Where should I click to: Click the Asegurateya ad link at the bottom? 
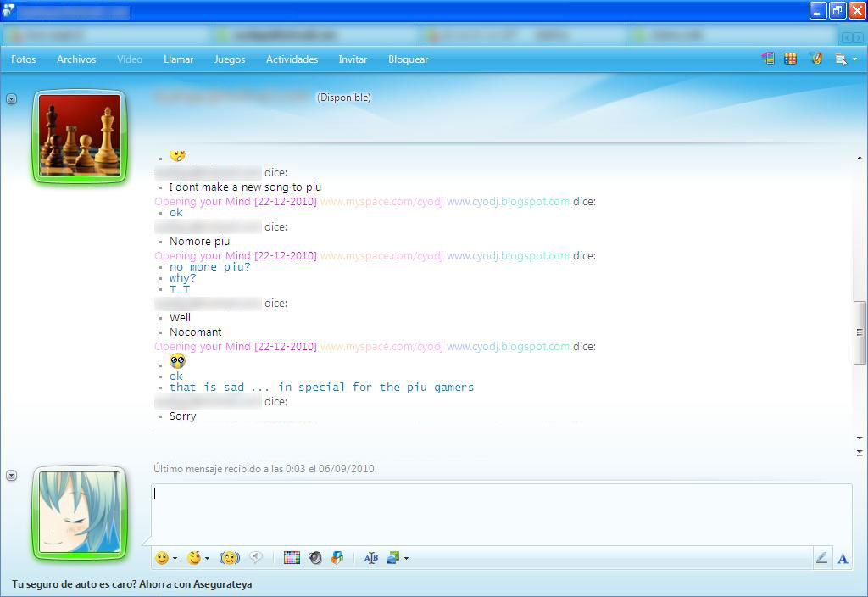131,584
